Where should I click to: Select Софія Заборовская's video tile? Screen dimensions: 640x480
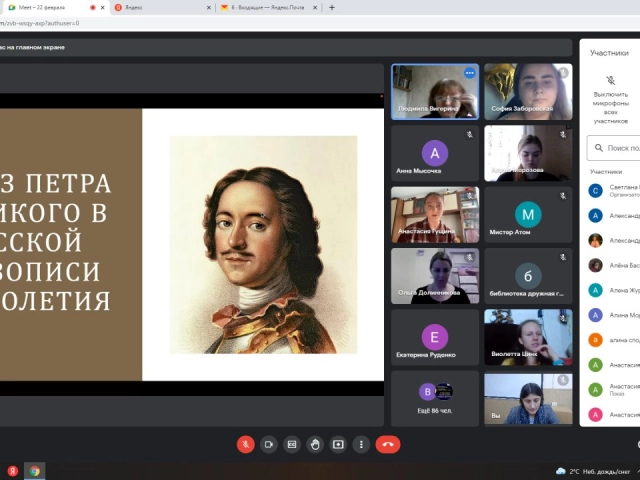click(x=528, y=91)
